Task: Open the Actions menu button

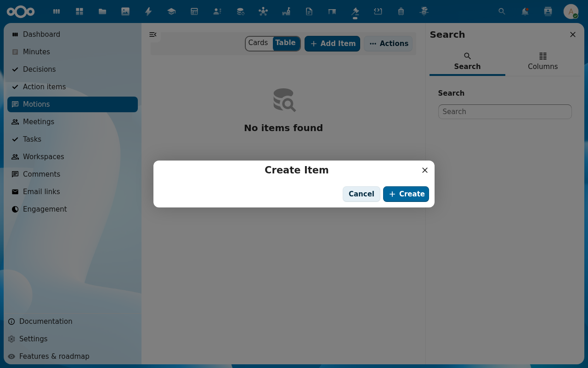Action: point(388,44)
